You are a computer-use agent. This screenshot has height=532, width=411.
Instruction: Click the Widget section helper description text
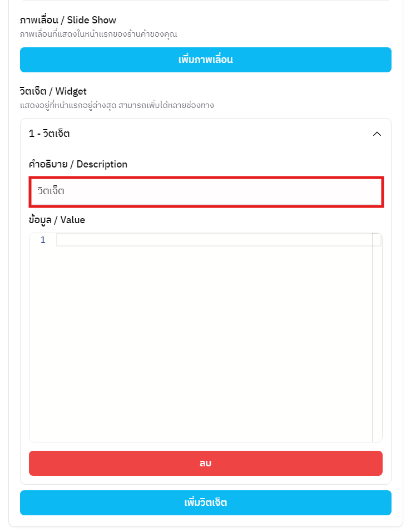(117, 105)
